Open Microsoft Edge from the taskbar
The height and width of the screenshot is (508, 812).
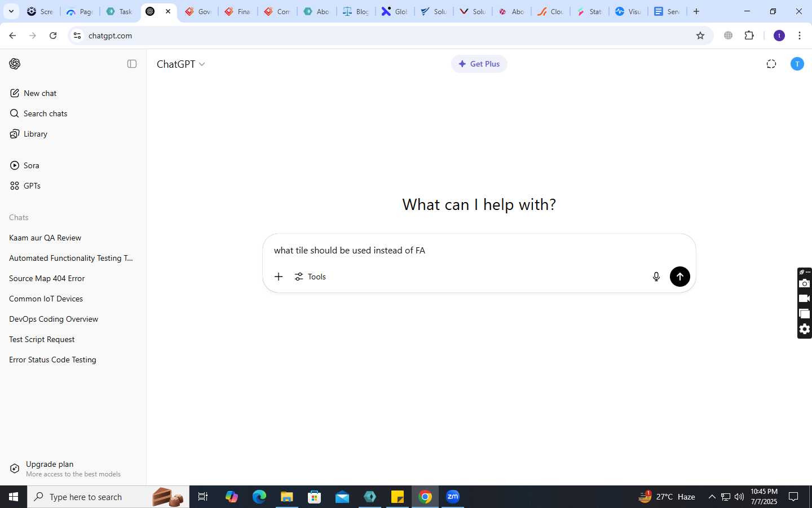click(x=259, y=497)
